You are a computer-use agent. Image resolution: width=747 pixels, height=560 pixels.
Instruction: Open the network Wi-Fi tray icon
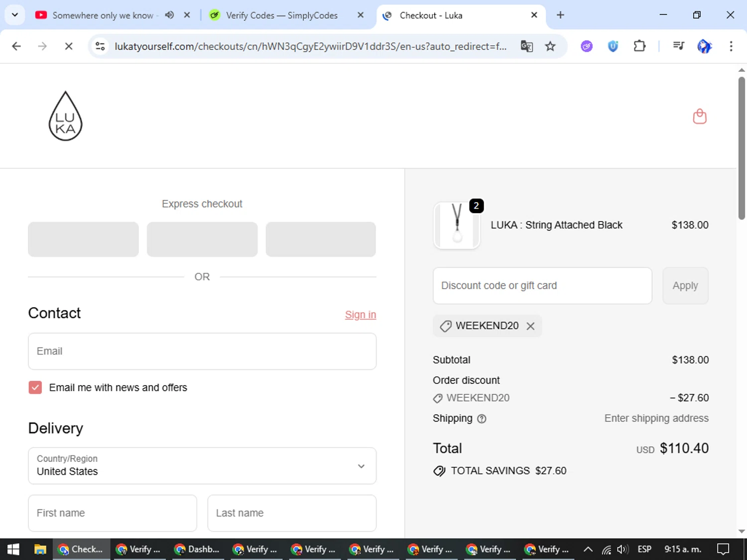click(x=606, y=550)
